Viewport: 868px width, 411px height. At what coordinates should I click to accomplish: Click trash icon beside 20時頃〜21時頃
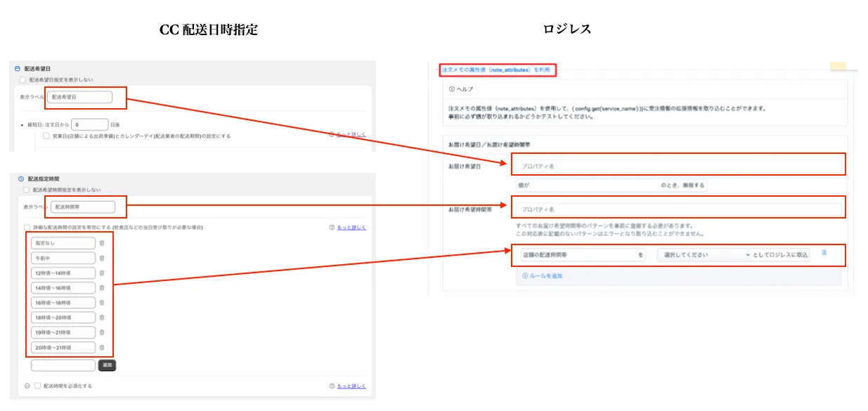tap(102, 347)
